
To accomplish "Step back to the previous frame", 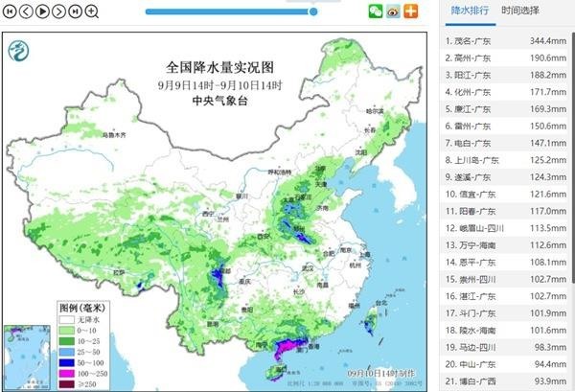I will 27,12.
